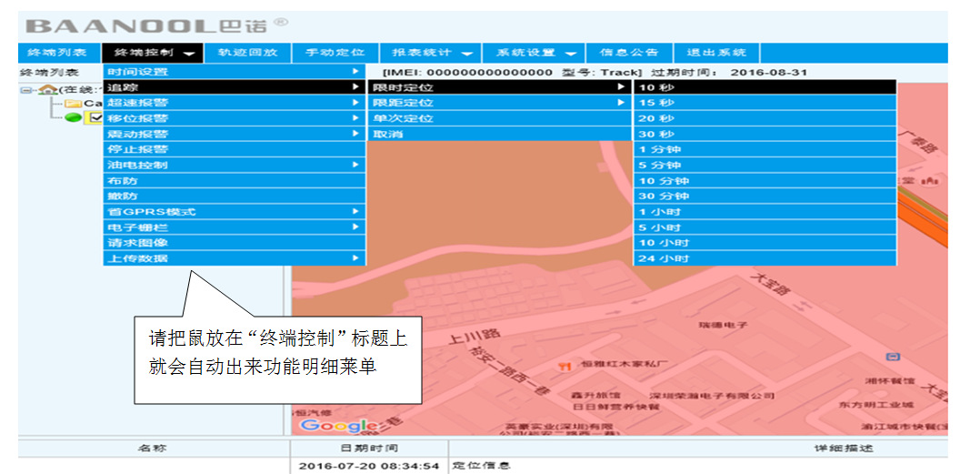Collapse the root node of terminal tree
The image size is (980, 474).
[25, 89]
